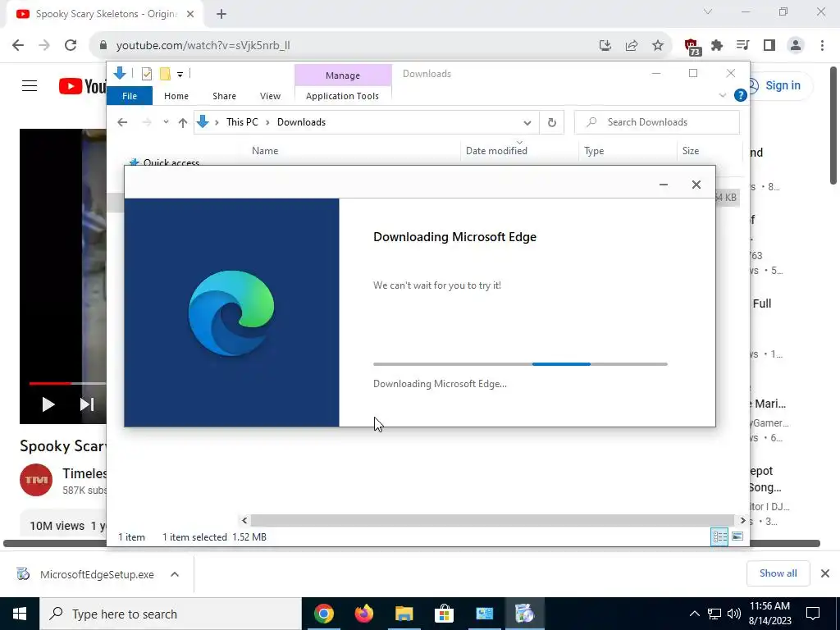Image resolution: width=840 pixels, height=630 pixels.
Task: Open the tab search chevron in Chrome title bar
Action: click(708, 11)
